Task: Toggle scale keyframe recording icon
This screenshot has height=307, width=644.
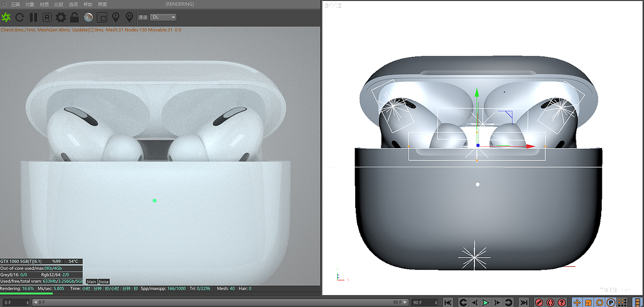Action: 588,302
